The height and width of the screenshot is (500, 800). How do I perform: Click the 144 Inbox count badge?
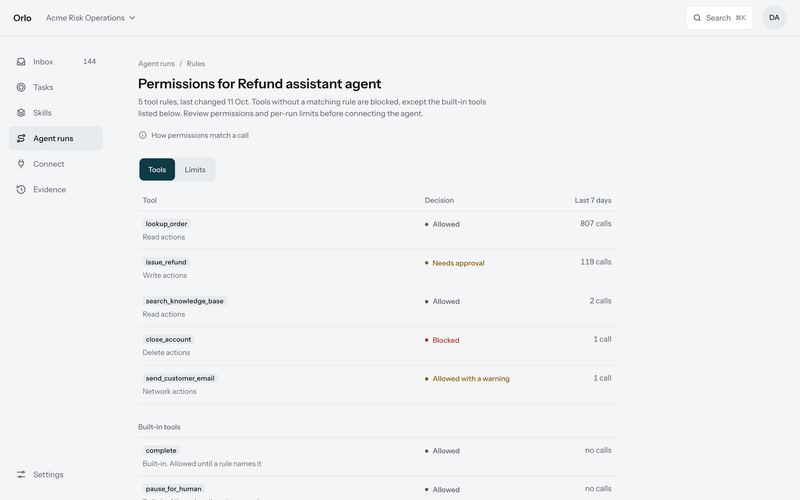coord(89,62)
